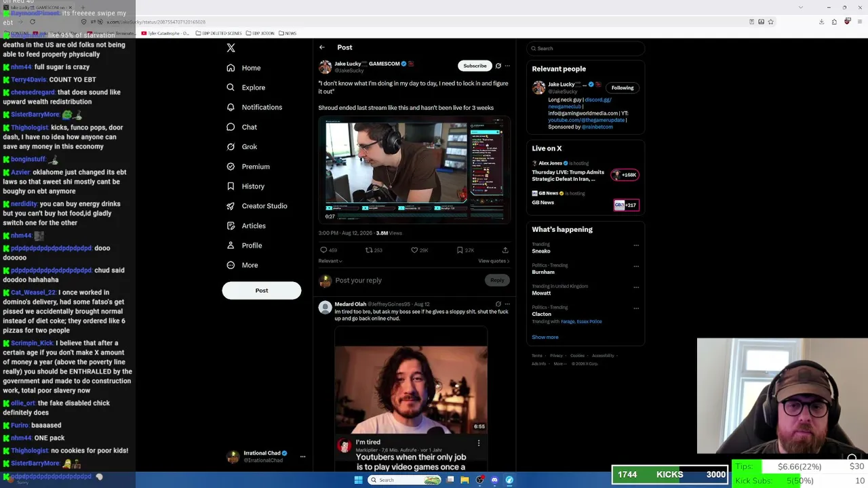Open the discord.gg link in bio

(598, 100)
